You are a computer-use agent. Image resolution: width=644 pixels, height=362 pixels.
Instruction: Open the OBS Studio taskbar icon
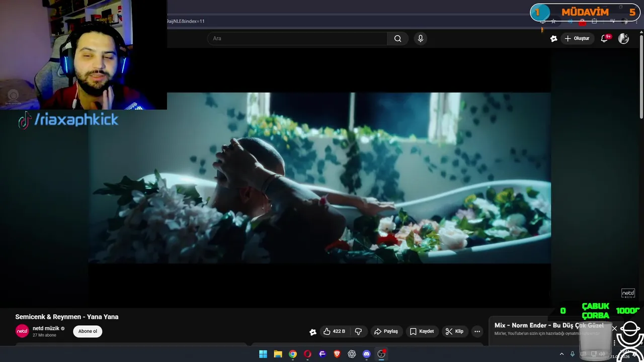pyautogui.click(x=381, y=354)
